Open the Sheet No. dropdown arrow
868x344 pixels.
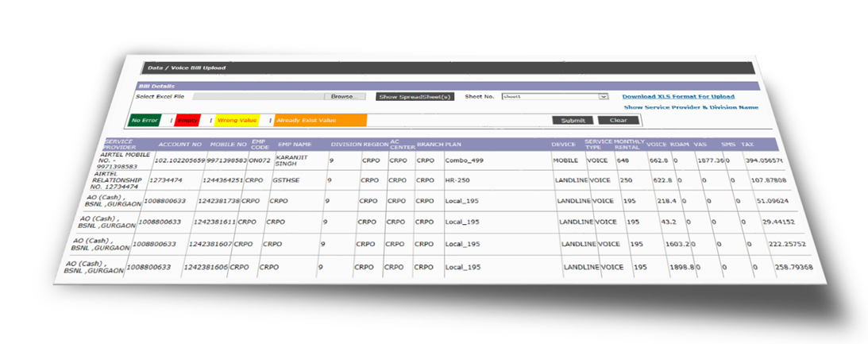604,96
